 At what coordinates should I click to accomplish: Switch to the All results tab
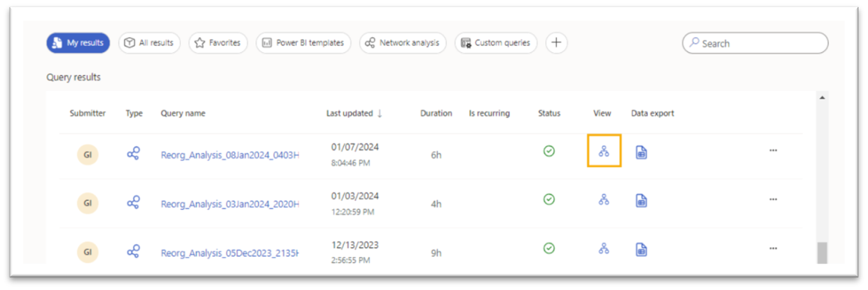[x=149, y=43]
